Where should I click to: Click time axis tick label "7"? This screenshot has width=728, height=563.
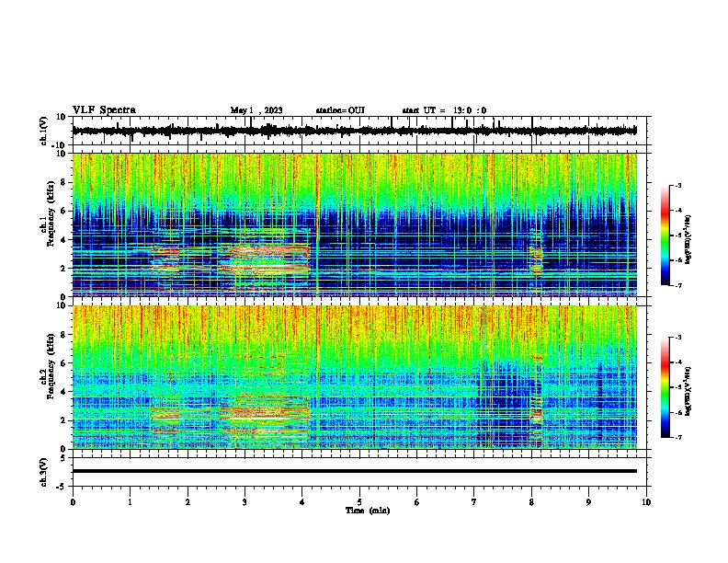click(x=474, y=501)
